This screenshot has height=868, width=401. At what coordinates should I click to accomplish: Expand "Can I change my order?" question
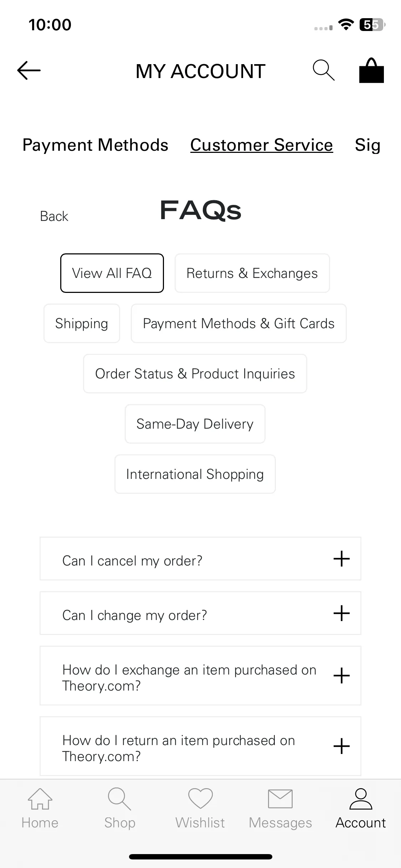point(200,613)
